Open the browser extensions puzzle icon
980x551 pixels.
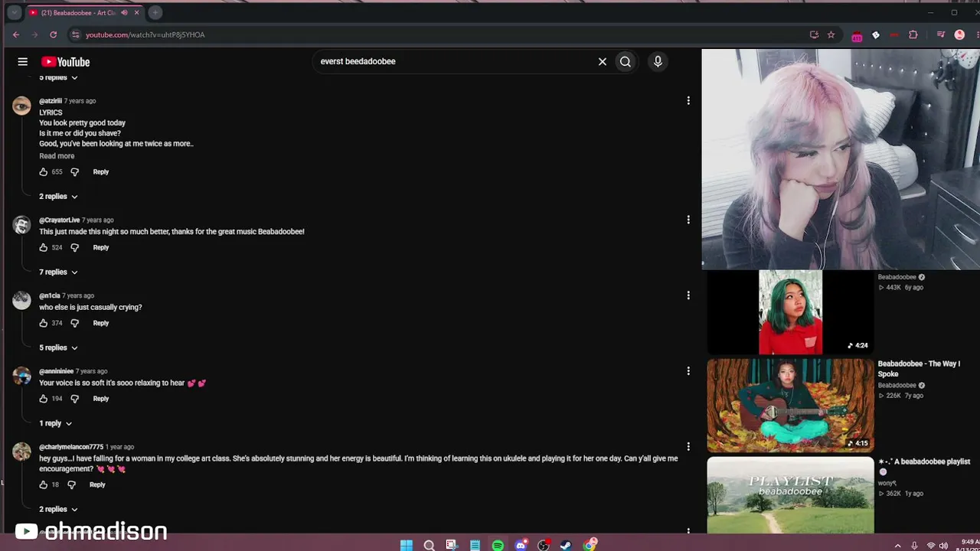coord(913,34)
